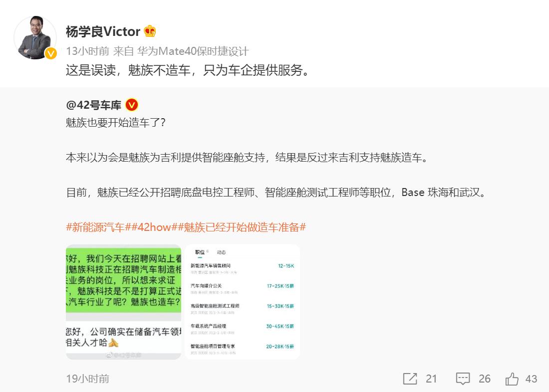Image resolution: width=549 pixels, height=392 pixels.
Task: Open the job listings screenshot thumbnail
Action: pyautogui.click(x=242, y=302)
